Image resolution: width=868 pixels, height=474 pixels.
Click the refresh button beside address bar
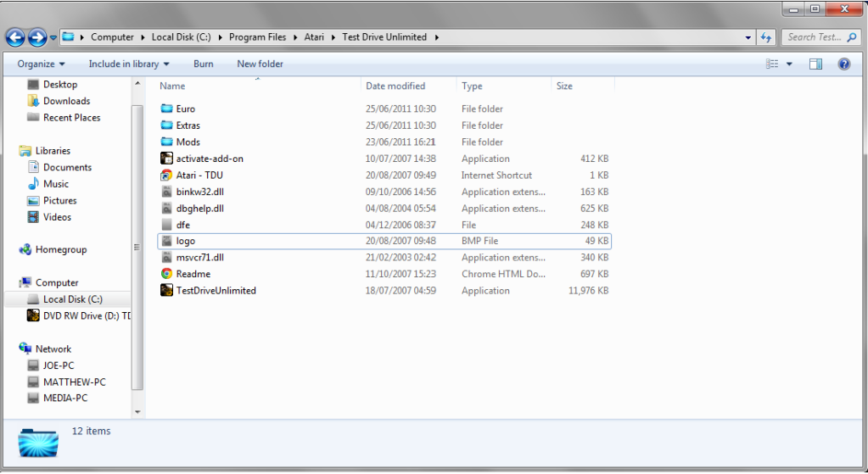click(767, 37)
